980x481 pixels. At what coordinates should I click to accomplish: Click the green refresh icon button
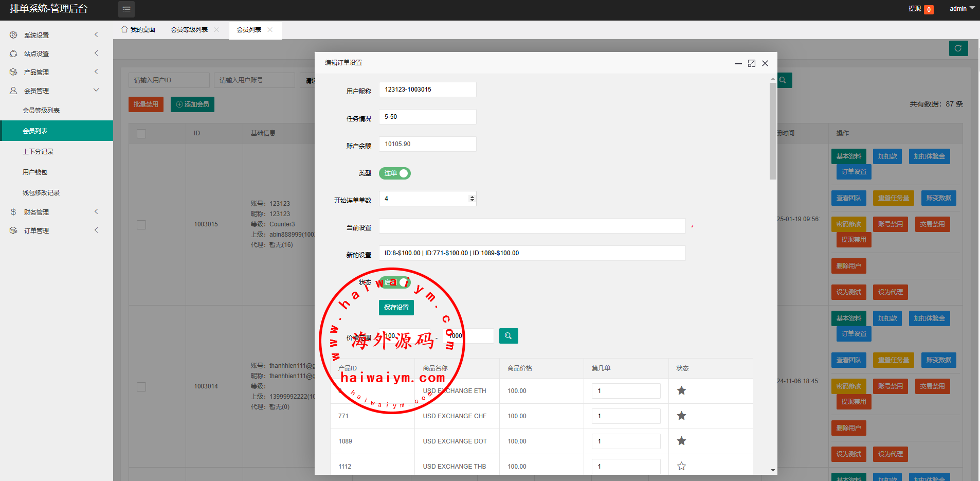[958, 48]
